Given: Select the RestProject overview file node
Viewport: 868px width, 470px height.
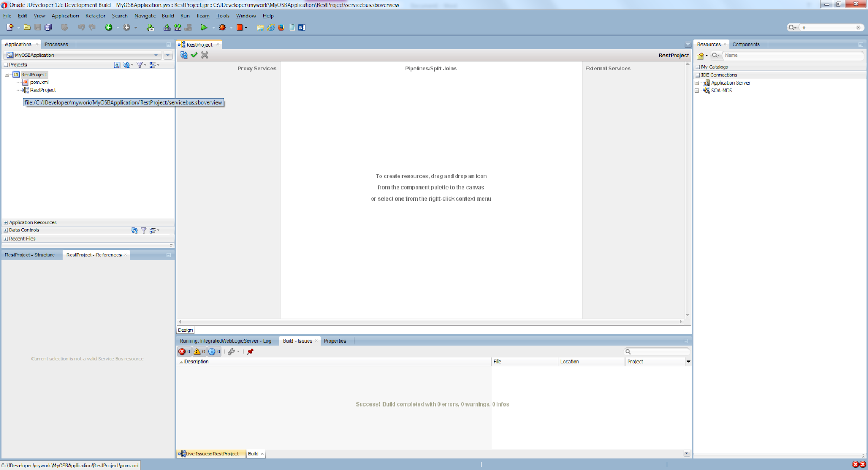Looking at the screenshot, I should coord(43,90).
